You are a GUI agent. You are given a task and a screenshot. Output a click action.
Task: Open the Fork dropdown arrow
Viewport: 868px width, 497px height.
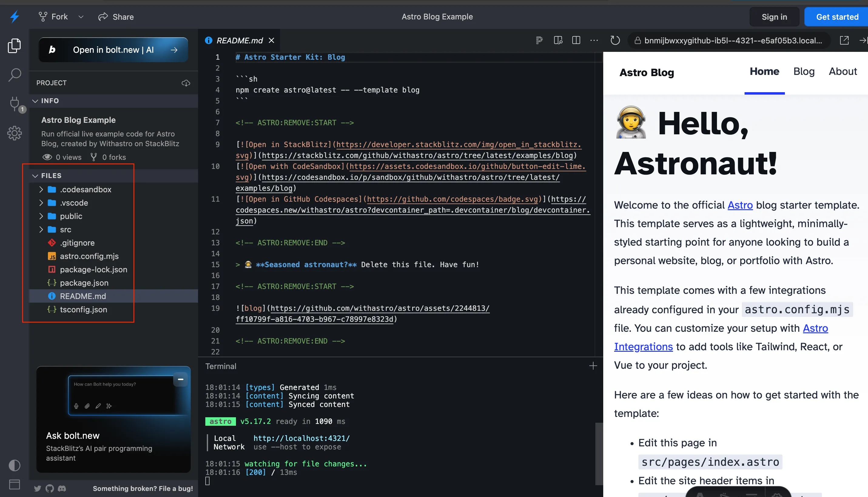tap(81, 17)
